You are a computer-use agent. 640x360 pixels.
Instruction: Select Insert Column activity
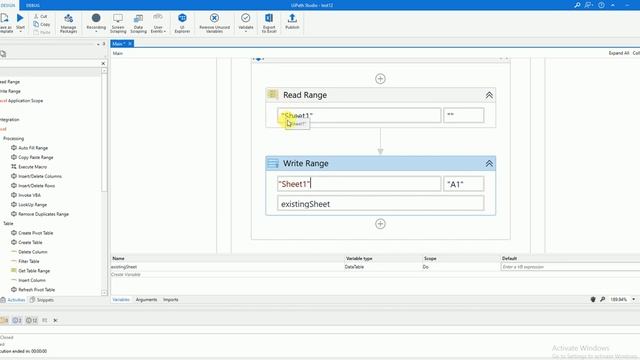click(28, 280)
